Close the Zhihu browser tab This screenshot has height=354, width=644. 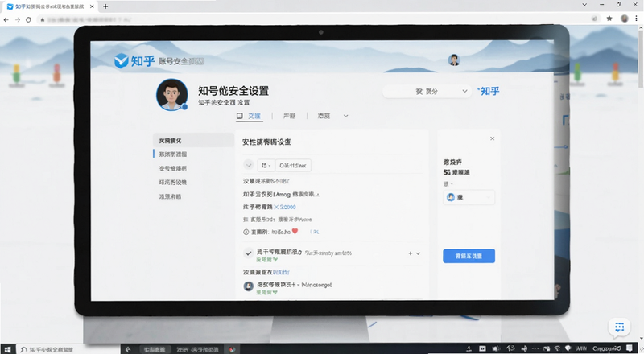point(92,6)
